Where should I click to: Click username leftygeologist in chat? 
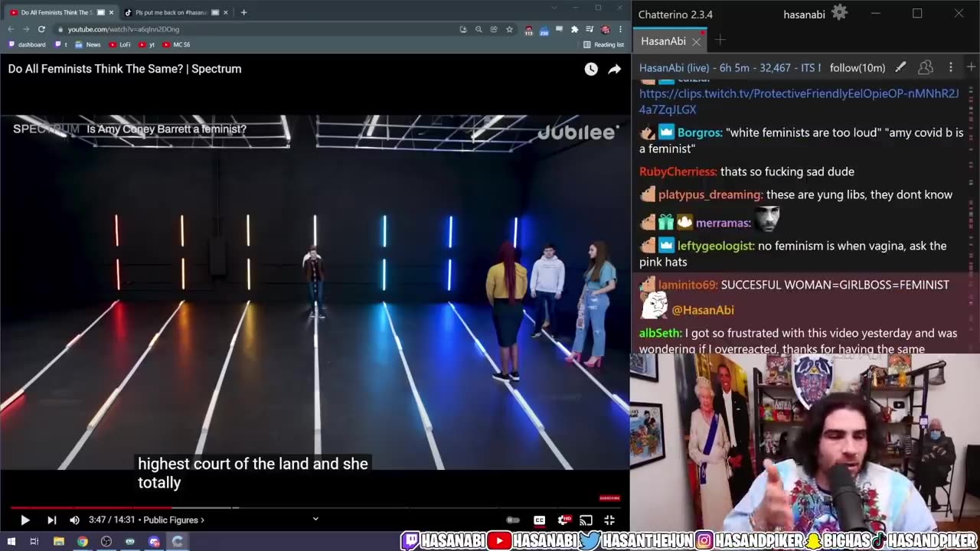point(716,246)
